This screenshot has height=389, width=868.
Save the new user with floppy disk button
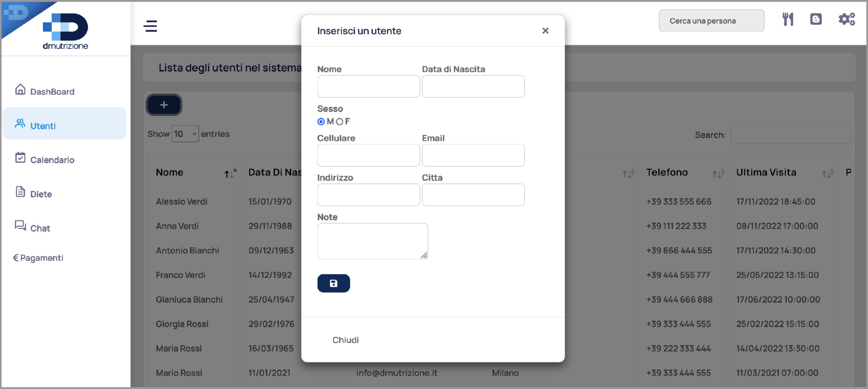(334, 283)
